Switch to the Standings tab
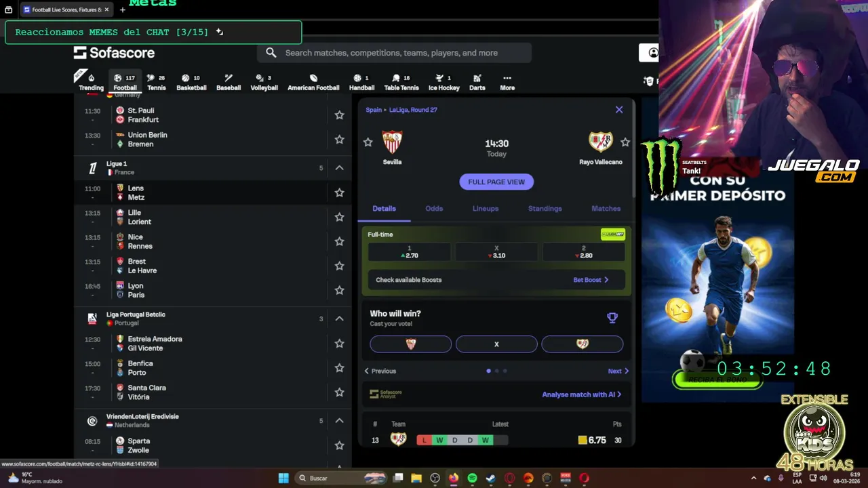868x488 pixels. [545, 209]
